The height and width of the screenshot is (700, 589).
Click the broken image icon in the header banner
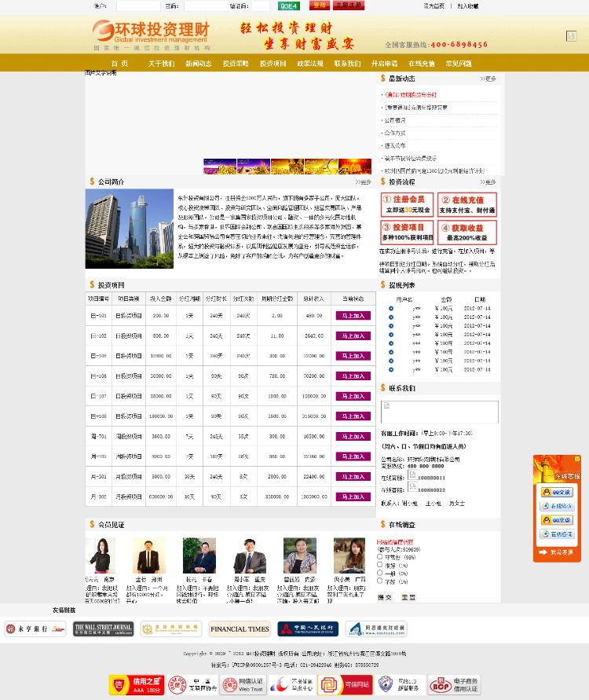click(571, 35)
